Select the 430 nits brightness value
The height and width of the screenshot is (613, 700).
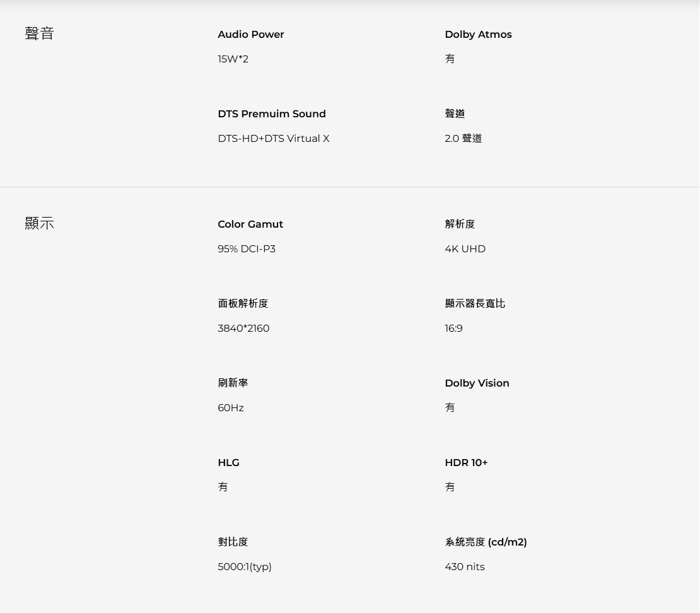point(464,567)
